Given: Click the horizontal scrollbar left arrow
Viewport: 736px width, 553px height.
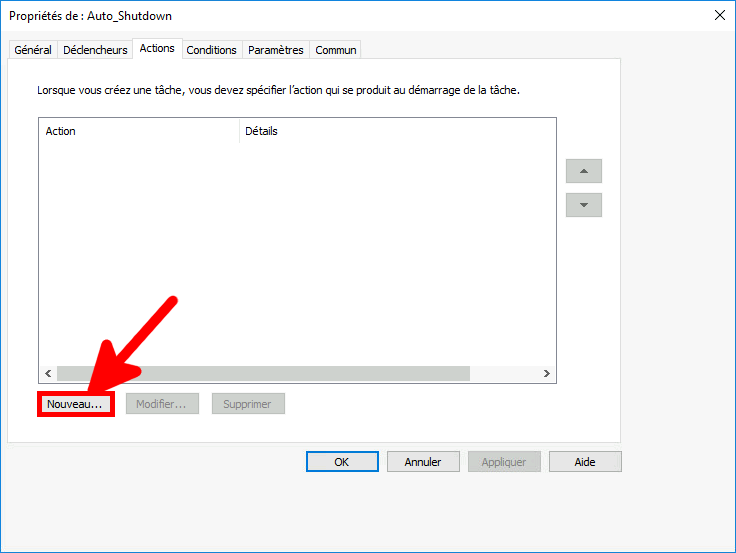Looking at the screenshot, I should click(x=47, y=373).
